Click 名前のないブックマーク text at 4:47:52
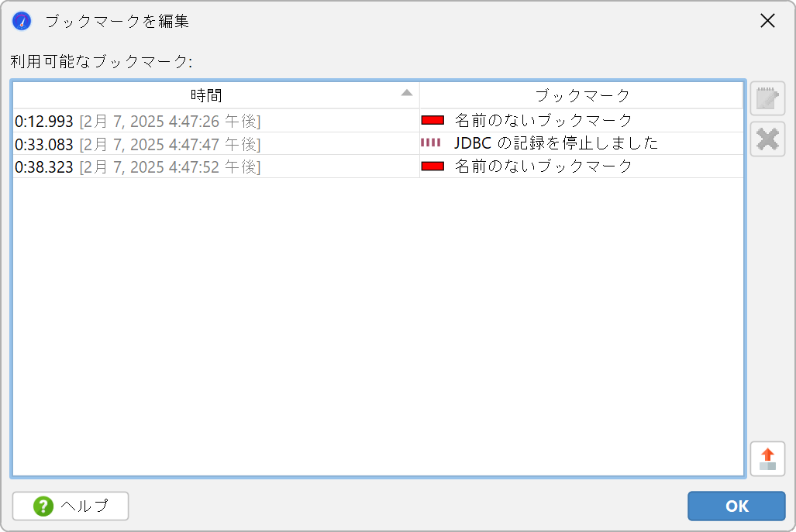This screenshot has height=532, width=796. point(543,166)
